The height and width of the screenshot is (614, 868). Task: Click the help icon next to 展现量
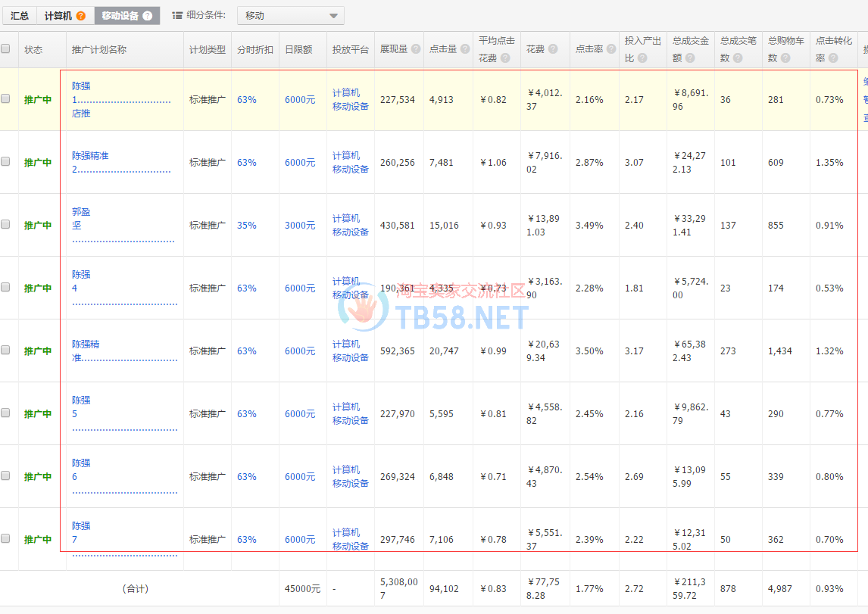click(416, 49)
